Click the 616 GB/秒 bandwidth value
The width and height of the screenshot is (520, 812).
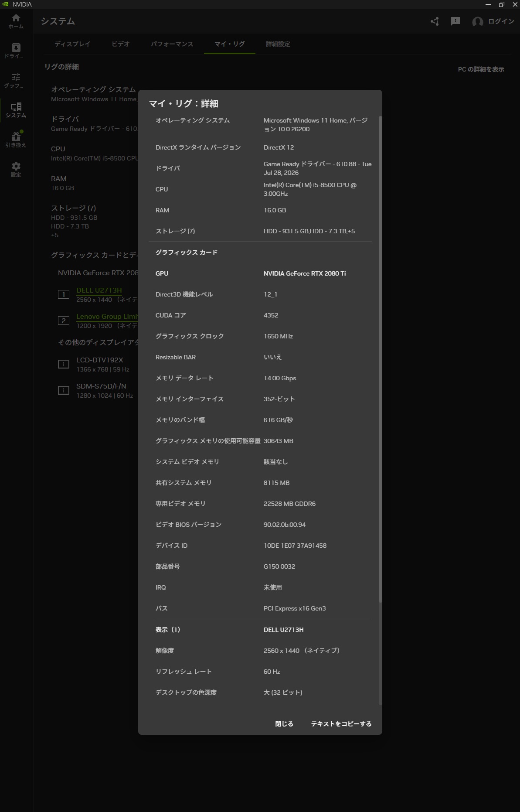coord(278,420)
